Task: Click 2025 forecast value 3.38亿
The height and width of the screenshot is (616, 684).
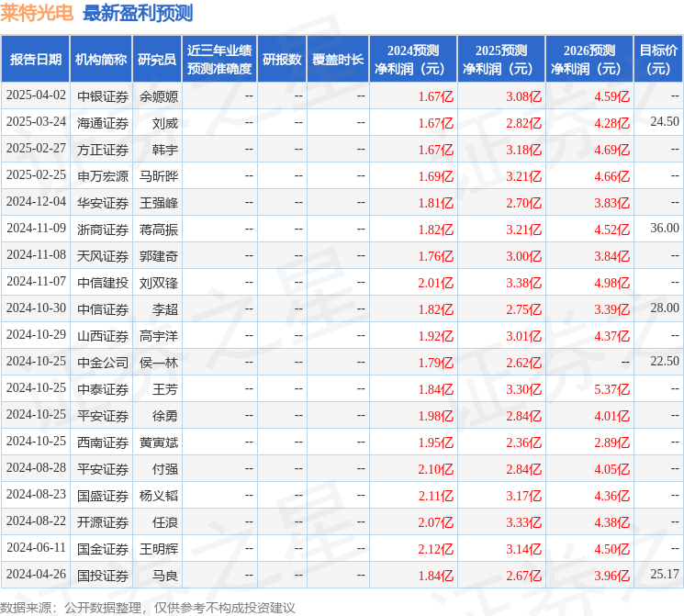Action: pyautogui.click(x=524, y=283)
